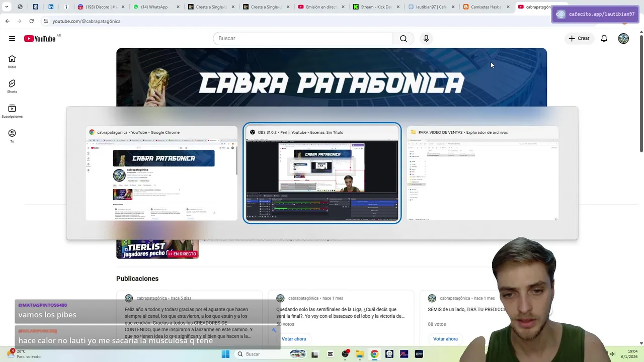Open Shorts from the sidebar

point(12,86)
